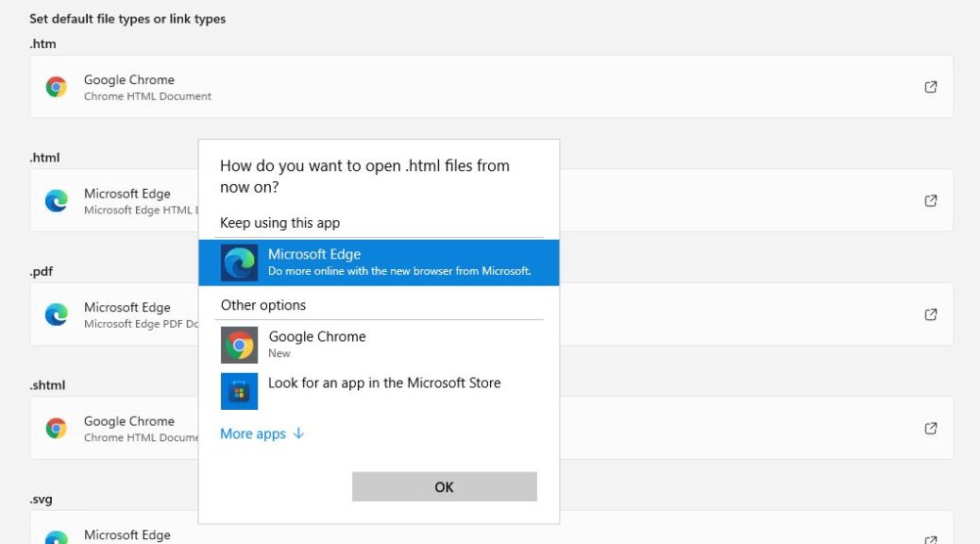This screenshot has width=980, height=544.
Task: Click the Edge icon in the .pdf row
Action: (x=56, y=314)
